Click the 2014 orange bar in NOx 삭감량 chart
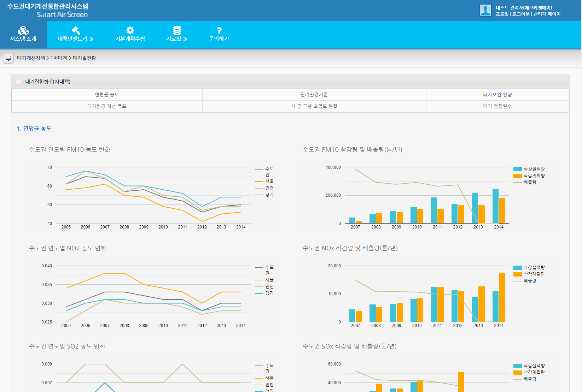 click(502, 297)
